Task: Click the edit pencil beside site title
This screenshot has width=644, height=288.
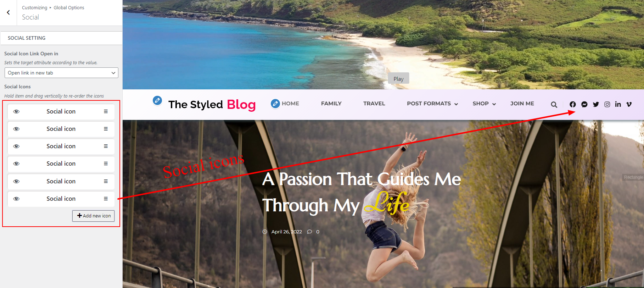Action: click(x=157, y=100)
